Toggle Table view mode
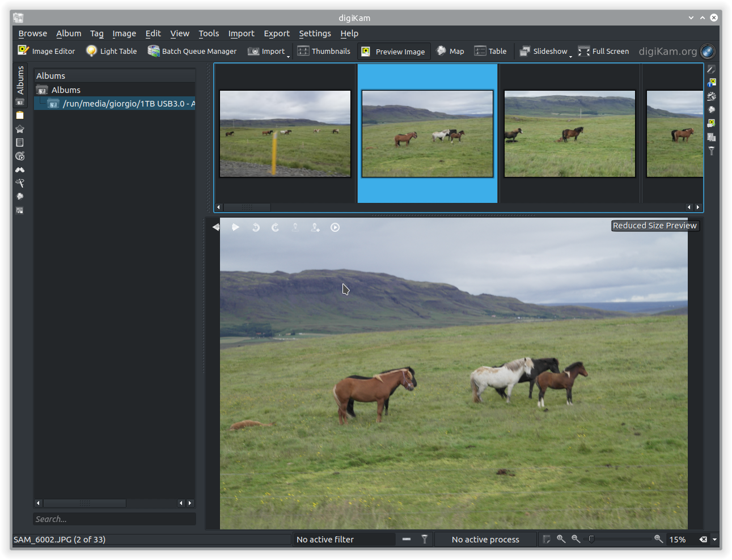 coord(490,51)
